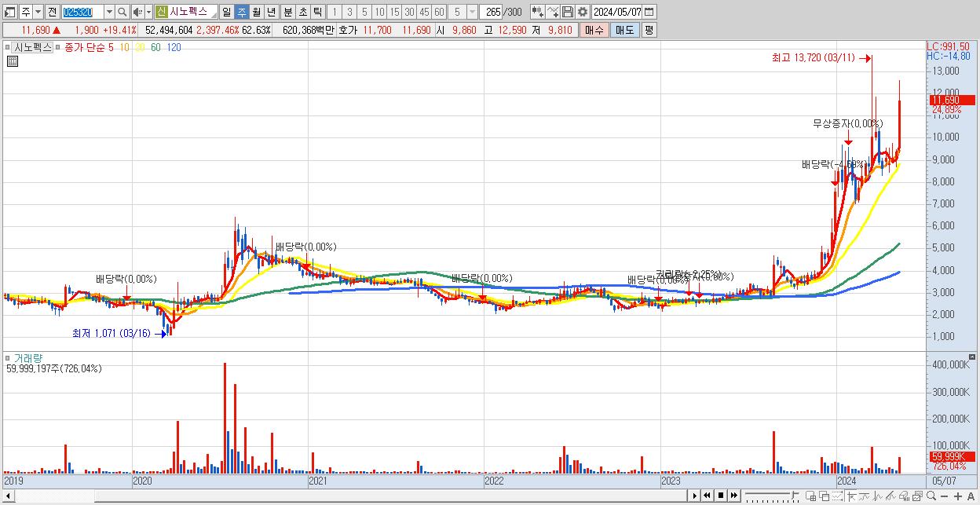Screen dimensions: 980x505
Task: Click the playback speed slider at bottom
Action: 772,496
